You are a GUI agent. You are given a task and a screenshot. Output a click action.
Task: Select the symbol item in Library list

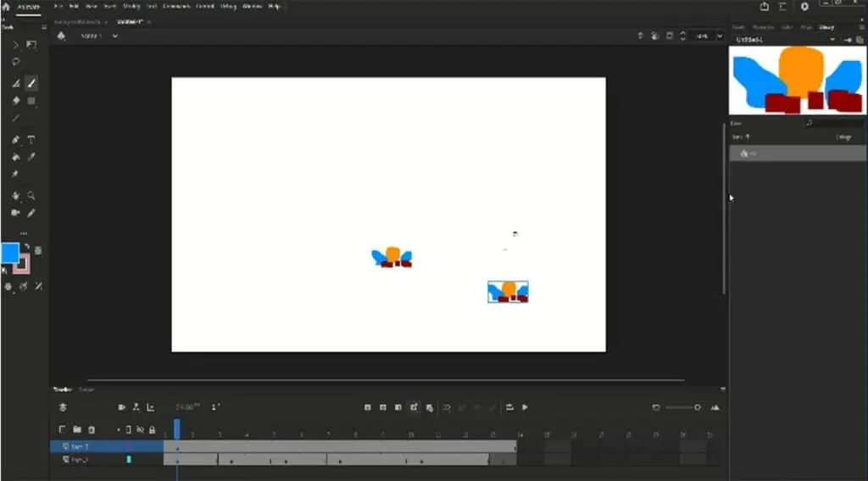[x=798, y=153]
